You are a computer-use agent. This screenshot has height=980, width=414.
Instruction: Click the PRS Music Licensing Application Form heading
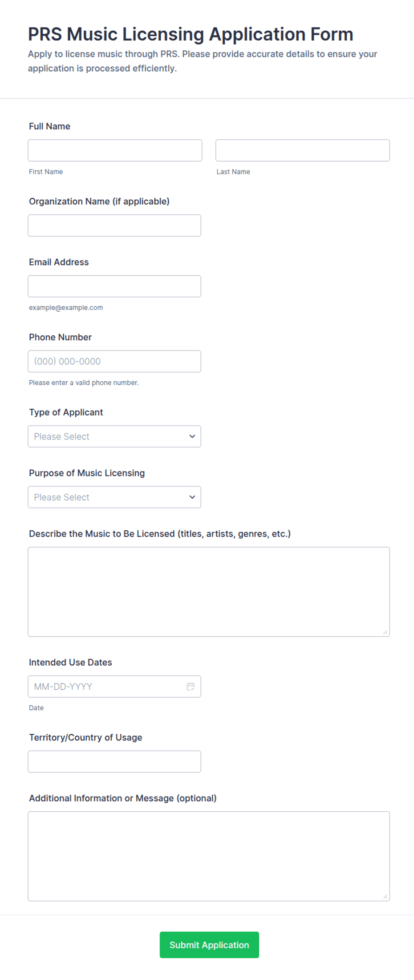point(191,34)
